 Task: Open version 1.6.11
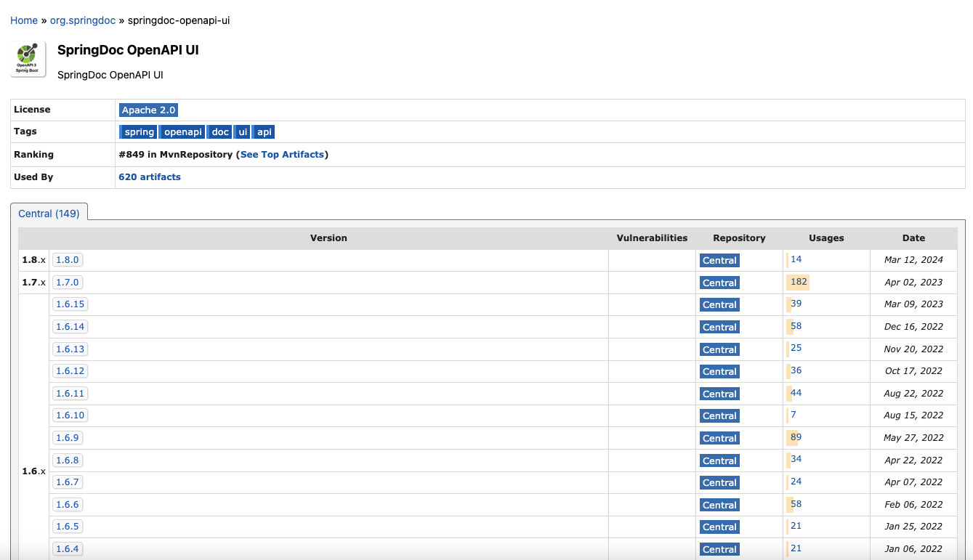click(x=70, y=394)
